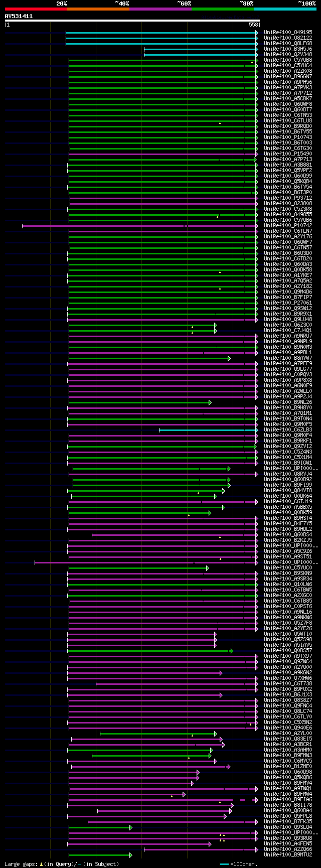Click the UniRef100_A1YKE7 label

[288, 275]
